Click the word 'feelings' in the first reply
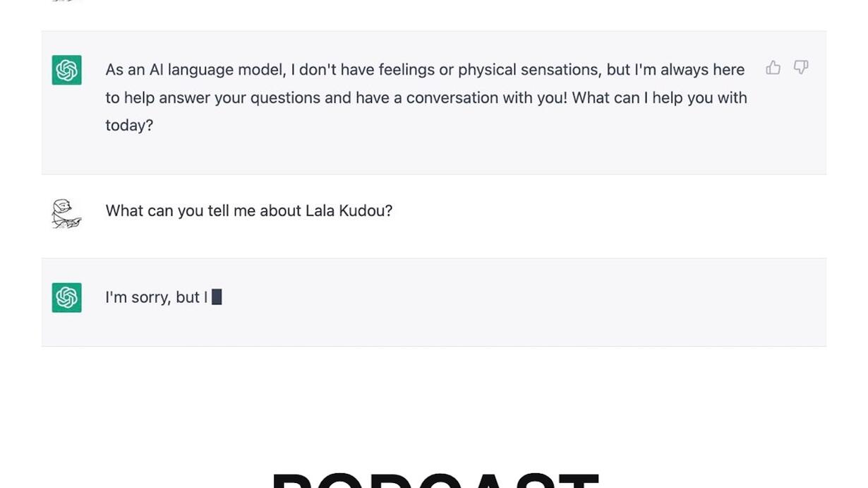The height and width of the screenshot is (488, 868). tap(406, 70)
